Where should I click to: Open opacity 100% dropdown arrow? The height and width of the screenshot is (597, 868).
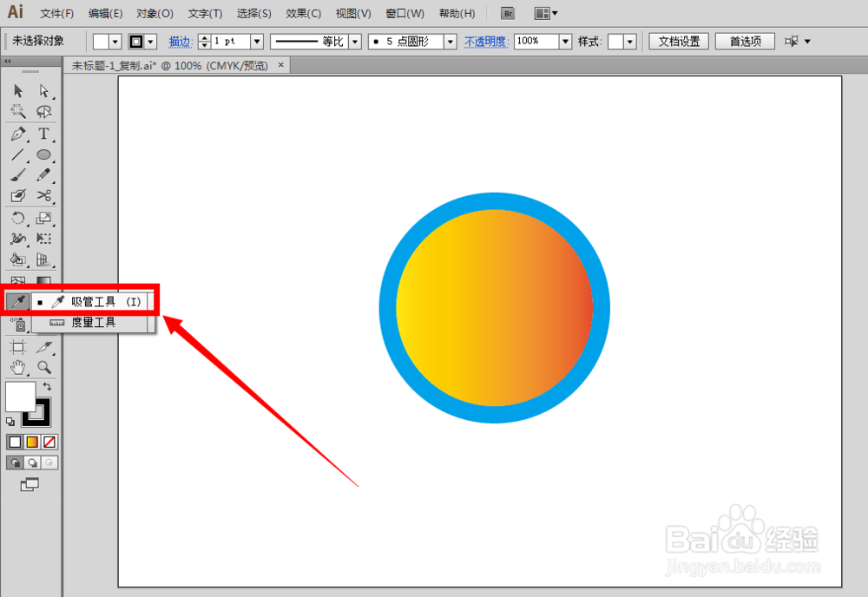tap(565, 42)
